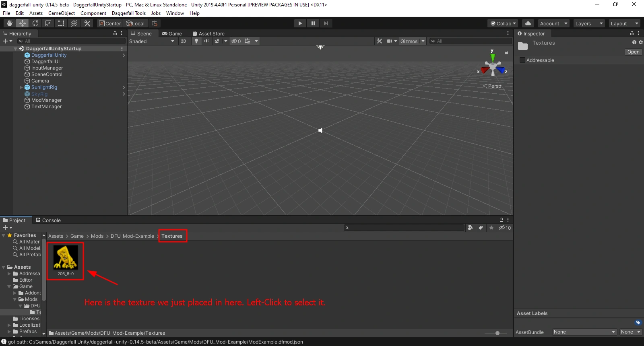Toggle Scene audio
Screen dimensions: 644x346
click(x=206, y=41)
